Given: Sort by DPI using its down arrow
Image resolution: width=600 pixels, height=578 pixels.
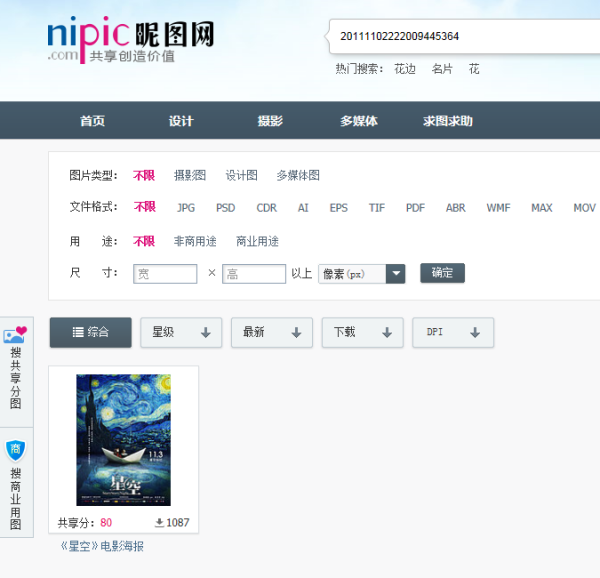Looking at the screenshot, I should [475, 332].
